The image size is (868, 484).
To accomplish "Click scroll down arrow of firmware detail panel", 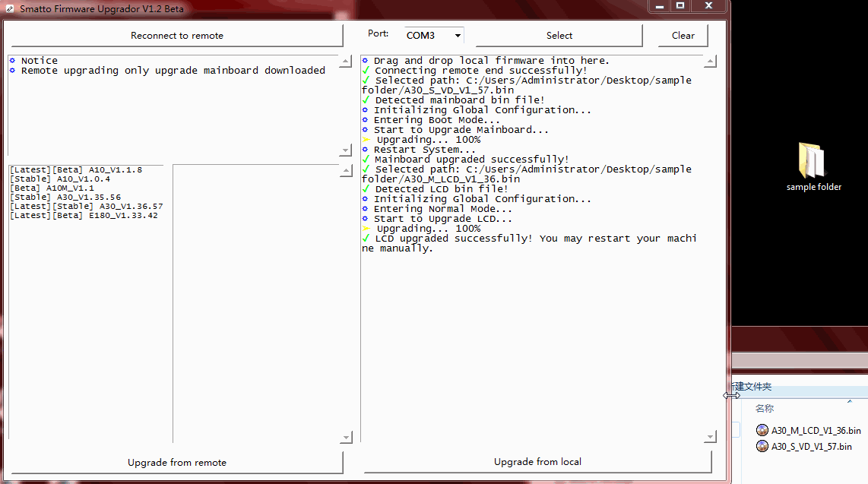I will coord(346,437).
